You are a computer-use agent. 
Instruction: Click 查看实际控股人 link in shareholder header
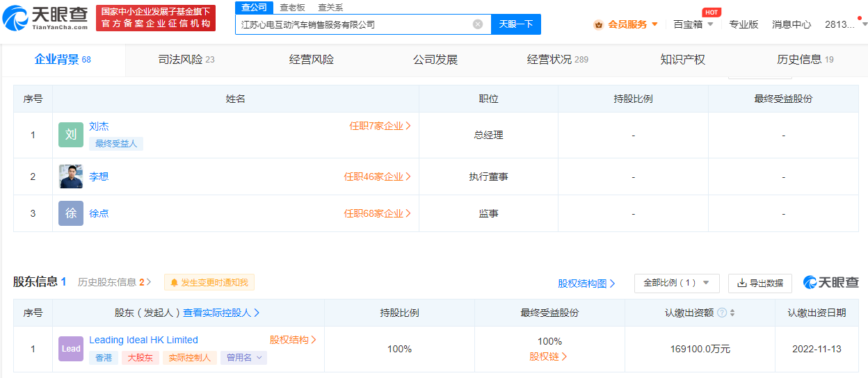tap(221, 313)
